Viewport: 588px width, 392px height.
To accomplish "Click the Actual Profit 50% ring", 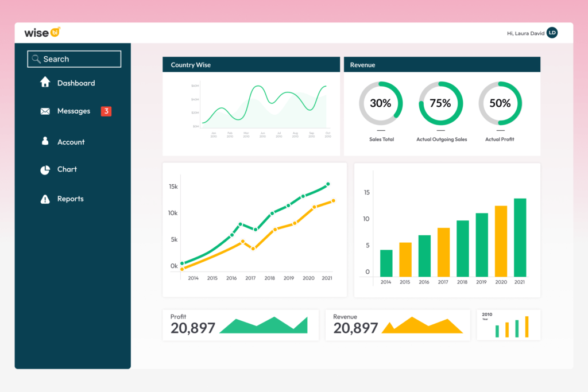I will point(500,103).
